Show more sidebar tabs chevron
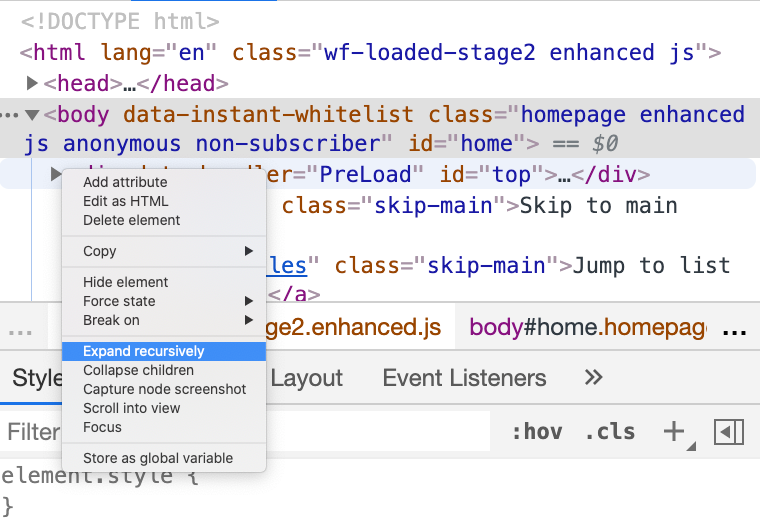760x526 pixels. tap(593, 377)
